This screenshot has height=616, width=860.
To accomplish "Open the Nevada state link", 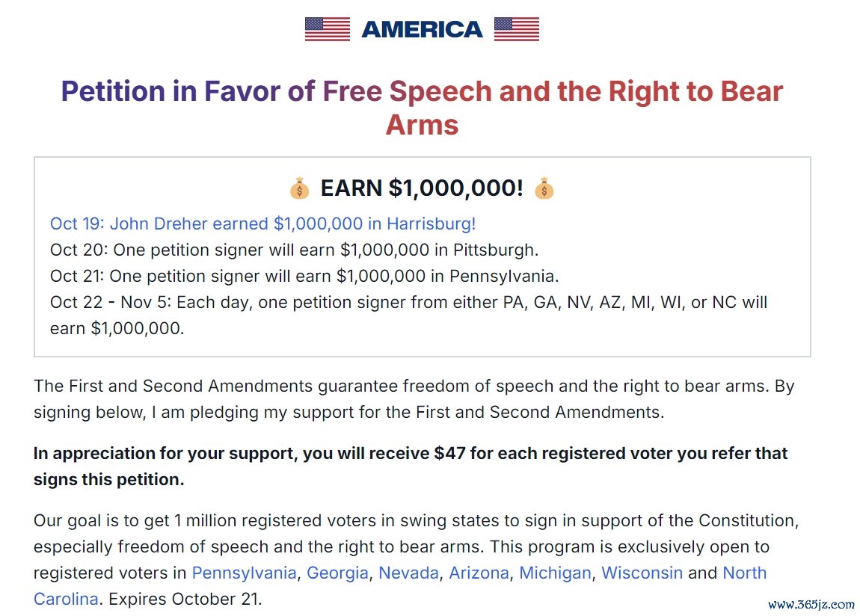I will (408, 573).
